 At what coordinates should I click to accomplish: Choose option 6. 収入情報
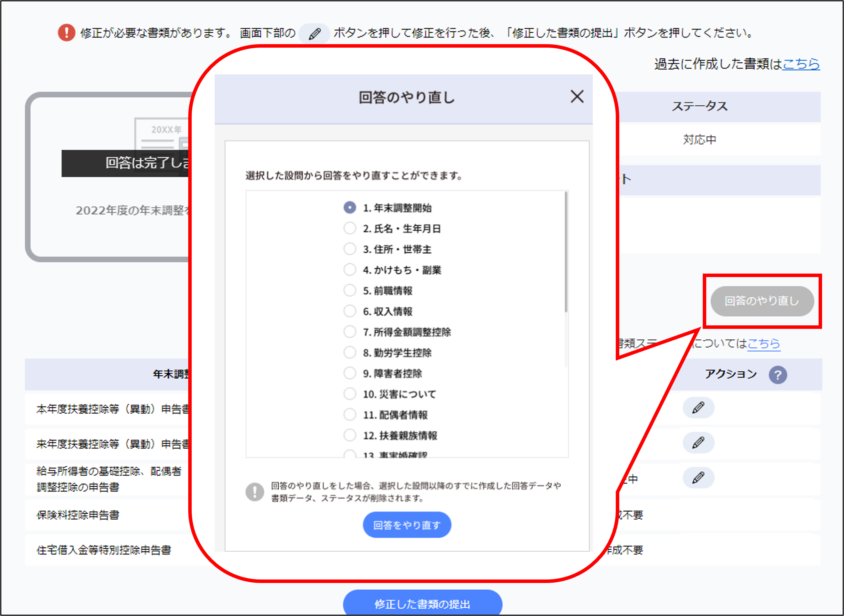click(350, 311)
